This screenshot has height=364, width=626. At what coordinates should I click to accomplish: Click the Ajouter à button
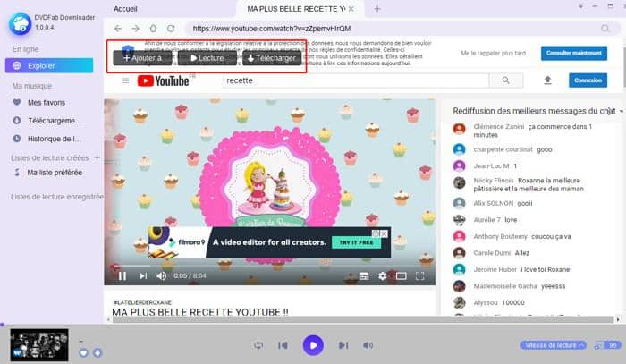click(142, 58)
